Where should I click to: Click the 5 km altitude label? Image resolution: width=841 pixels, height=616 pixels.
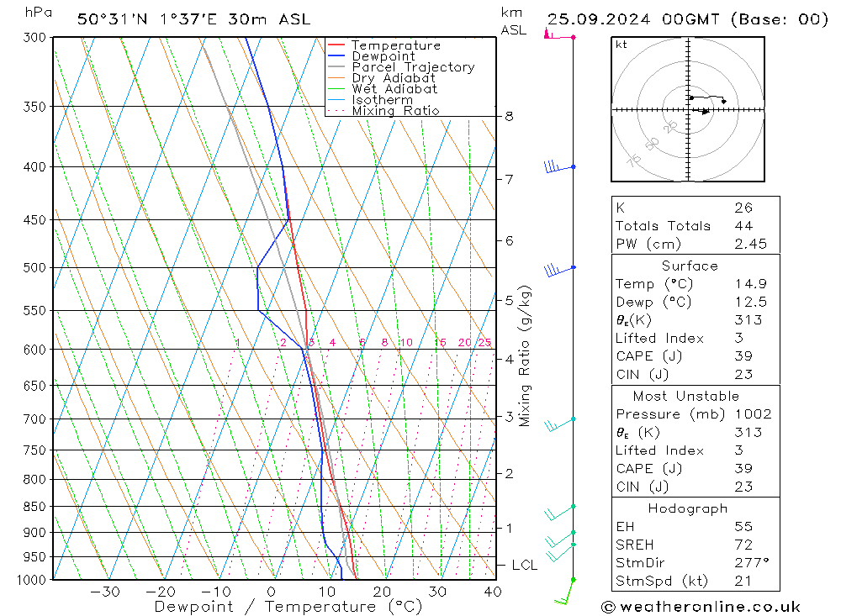tap(509, 301)
